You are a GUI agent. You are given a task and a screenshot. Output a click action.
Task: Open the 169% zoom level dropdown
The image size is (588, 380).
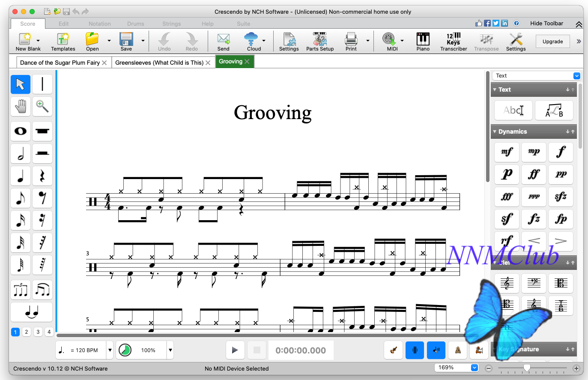click(x=475, y=368)
